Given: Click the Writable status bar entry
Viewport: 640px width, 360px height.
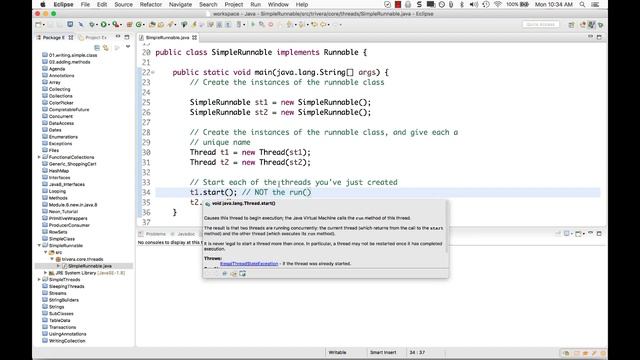Looking at the screenshot, I should point(337,353).
